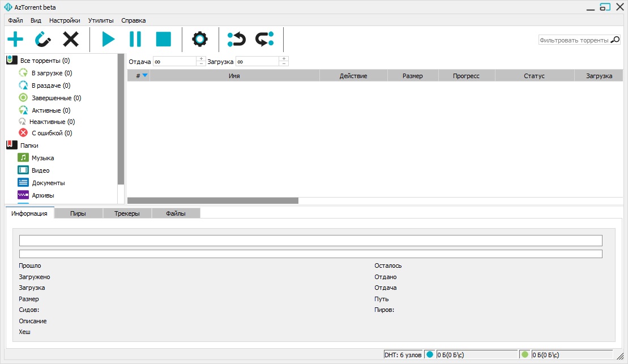628x364 pixels.
Task: Open the Настройки menu
Action: (65, 20)
